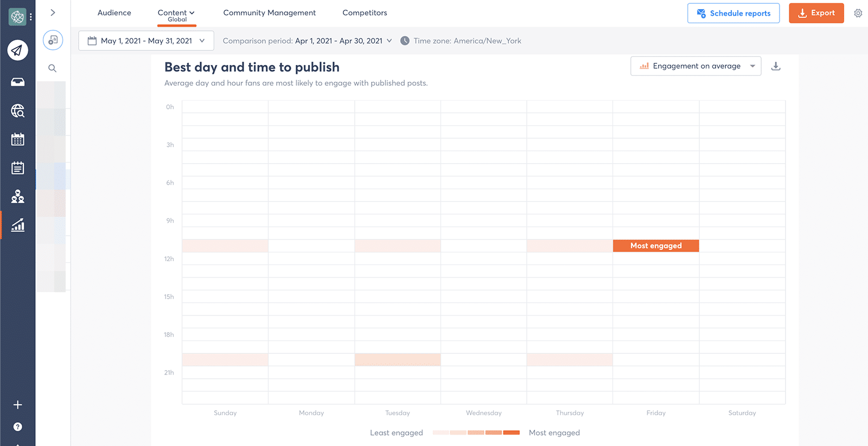
Task: Open the team collaboration icon in sidebar
Action: pyautogui.click(x=17, y=196)
